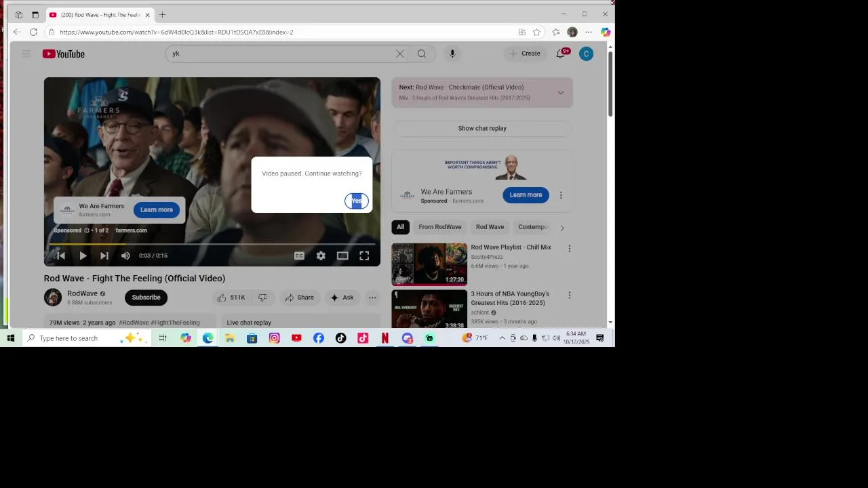The height and width of the screenshot is (488, 868).
Task: Skip to the next video
Action: [104, 256]
